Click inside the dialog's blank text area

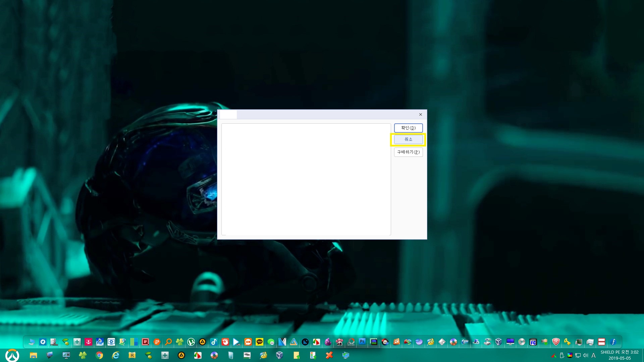click(x=306, y=179)
